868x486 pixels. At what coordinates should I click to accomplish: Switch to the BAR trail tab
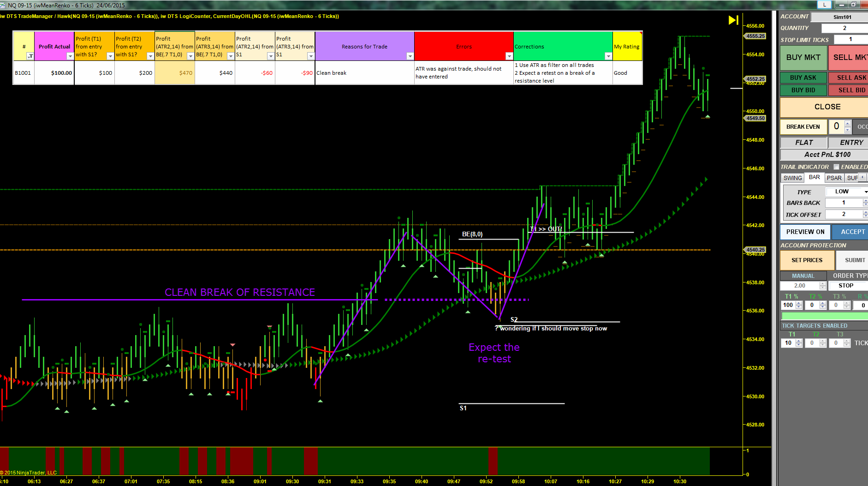(814, 178)
